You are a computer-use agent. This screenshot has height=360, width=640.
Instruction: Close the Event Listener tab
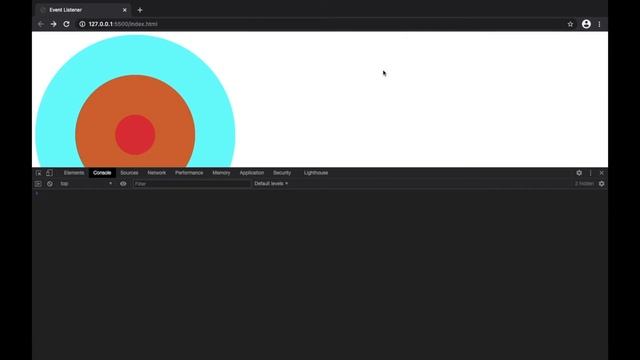coord(124,10)
